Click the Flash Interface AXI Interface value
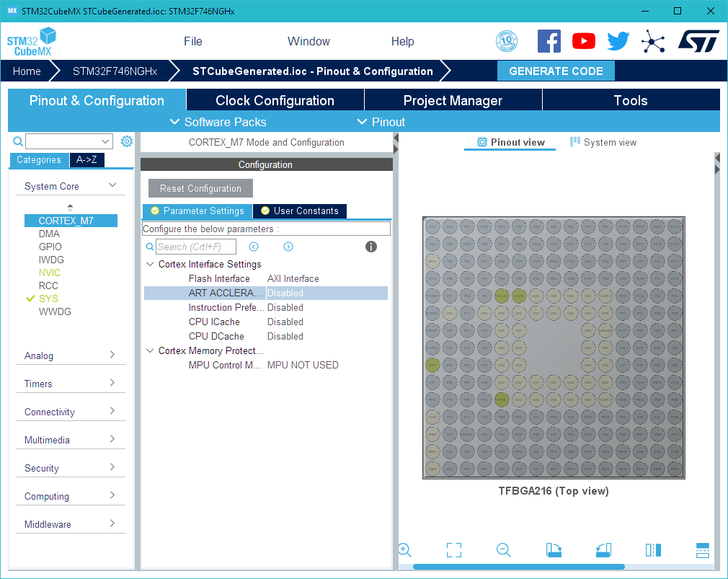 pyautogui.click(x=293, y=278)
